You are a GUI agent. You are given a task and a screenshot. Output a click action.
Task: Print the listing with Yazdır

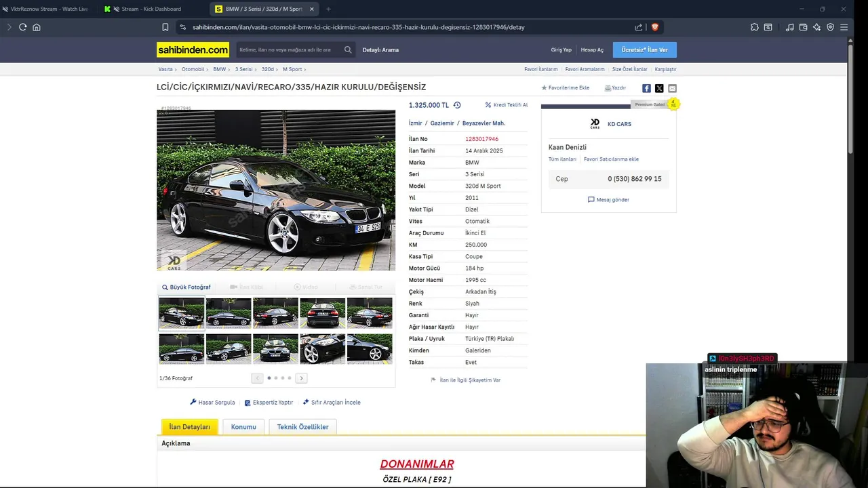pos(615,88)
